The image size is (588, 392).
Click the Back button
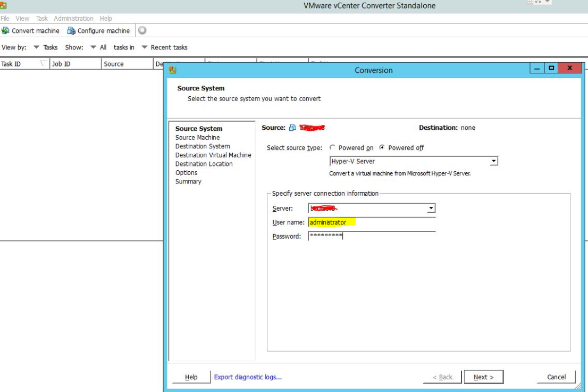pos(442,377)
